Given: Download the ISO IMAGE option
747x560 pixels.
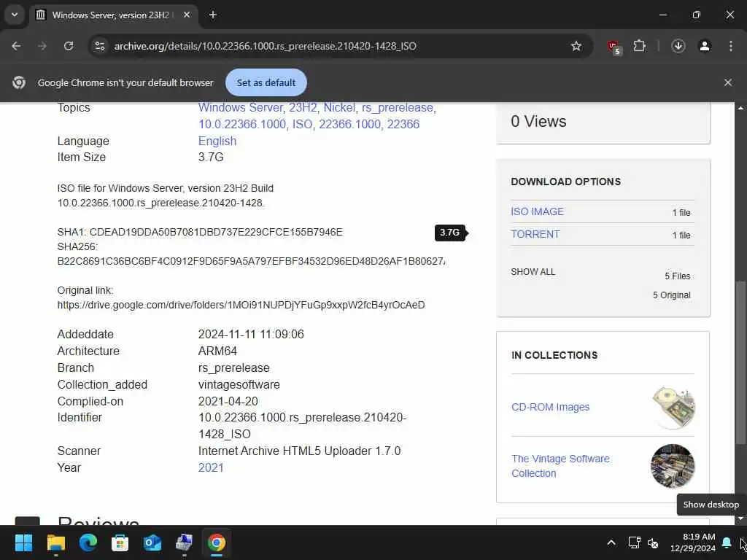Looking at the screenshot, I should click(x=537, y=211).
